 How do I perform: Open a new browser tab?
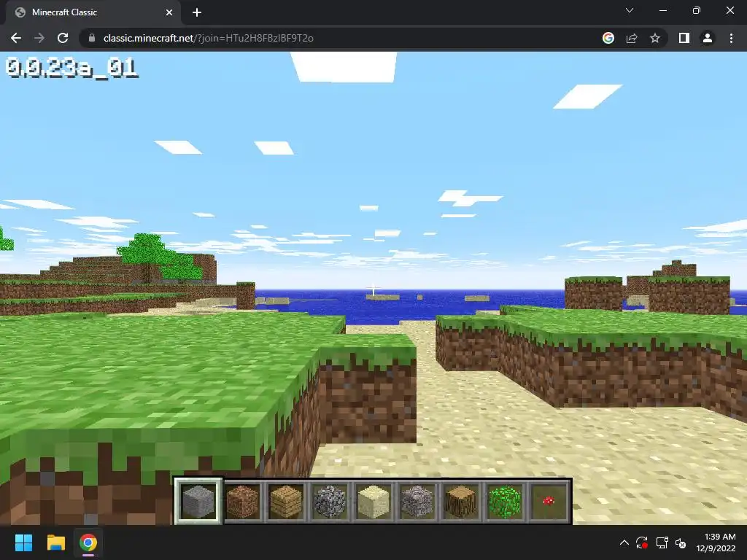tap(197, 12)
